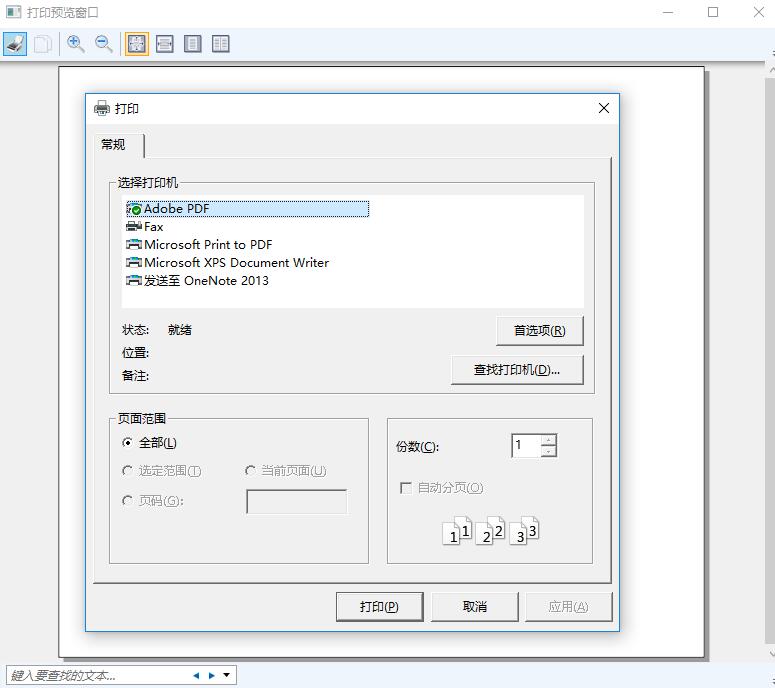Select the Fax printer
The image size is (775, 688).
145,227
